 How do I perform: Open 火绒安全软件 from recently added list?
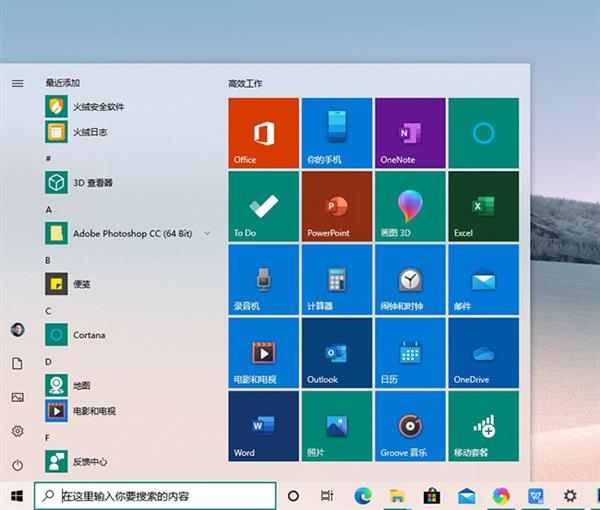pos(98,107)
